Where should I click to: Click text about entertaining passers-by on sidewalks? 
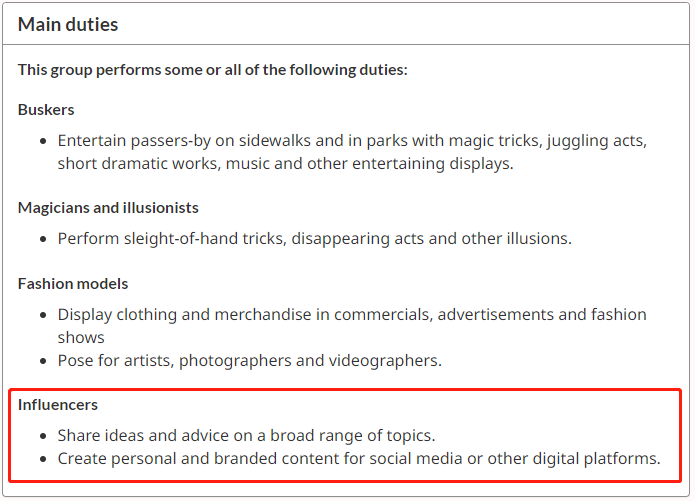coord(352,152)
